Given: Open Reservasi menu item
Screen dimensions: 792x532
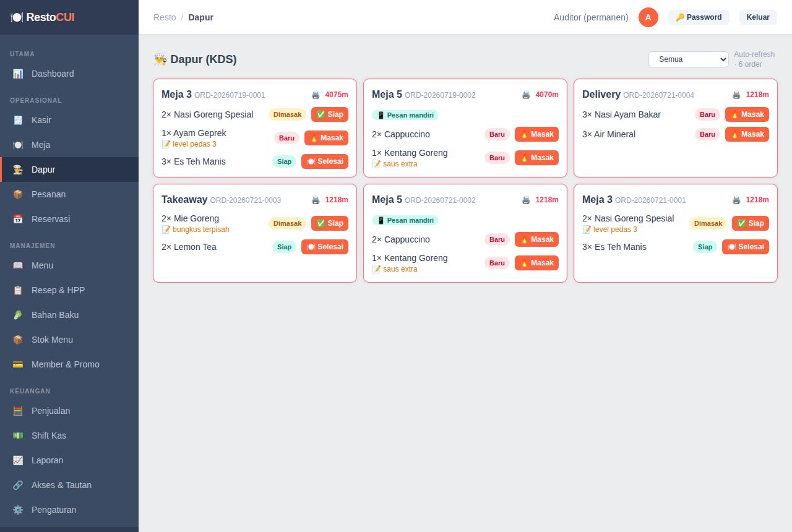Looking at the screenshot, I should (x=69, y=219).
